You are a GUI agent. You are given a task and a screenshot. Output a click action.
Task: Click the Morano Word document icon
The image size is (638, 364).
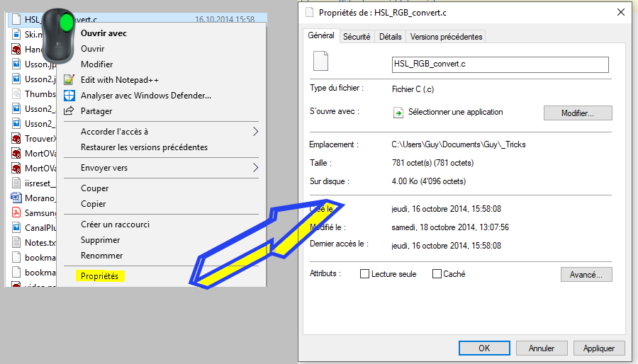[x=17, y=198]
